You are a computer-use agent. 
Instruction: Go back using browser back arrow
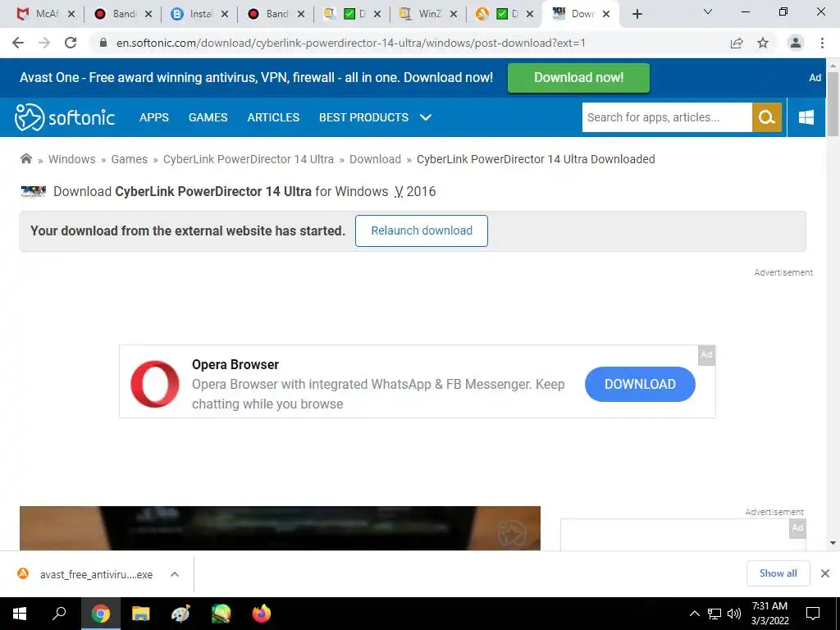pos(18,43)
